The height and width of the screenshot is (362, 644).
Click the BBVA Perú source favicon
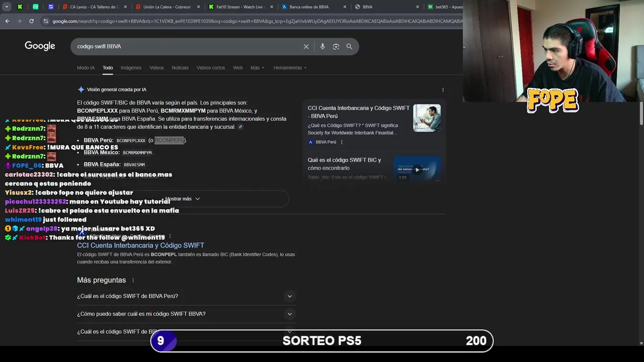310,142
